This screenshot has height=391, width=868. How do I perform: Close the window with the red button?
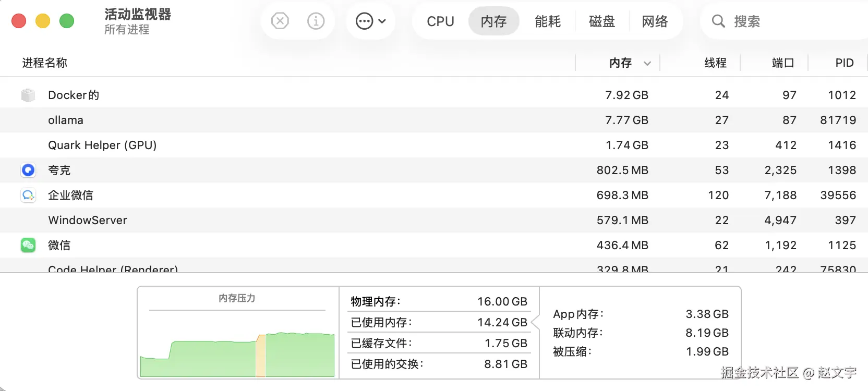click(19, 21)
